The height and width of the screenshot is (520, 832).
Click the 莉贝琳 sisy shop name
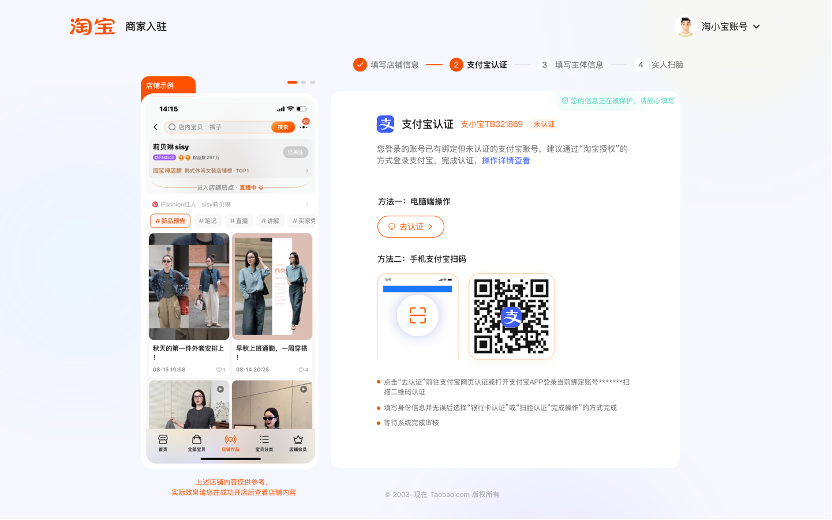click(171, 146)
